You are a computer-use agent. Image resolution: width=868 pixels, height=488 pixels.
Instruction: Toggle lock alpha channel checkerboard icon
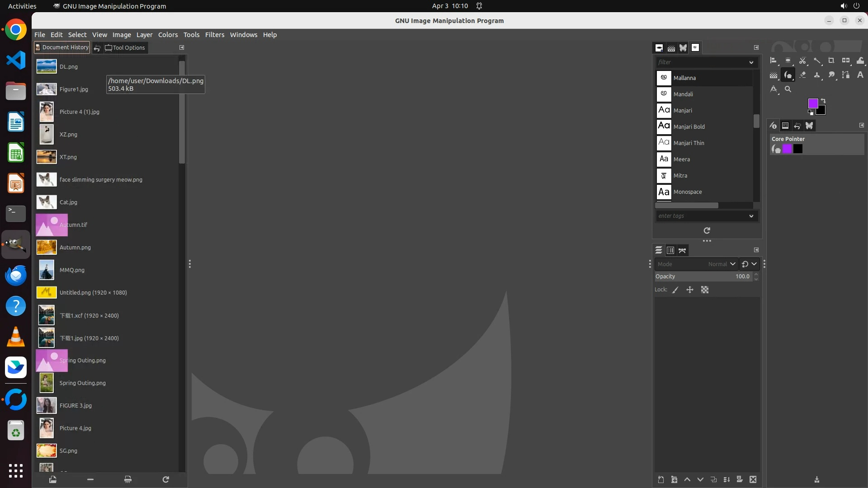tap(705, 290)
